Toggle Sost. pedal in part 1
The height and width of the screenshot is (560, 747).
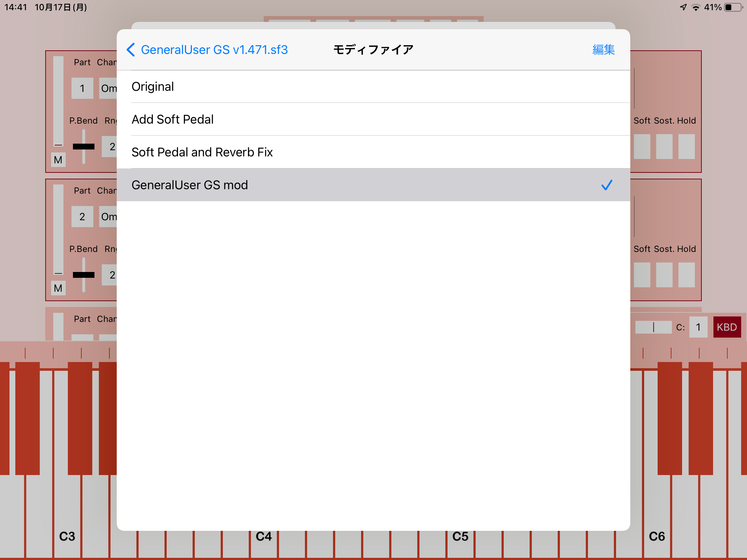(664, 147)
